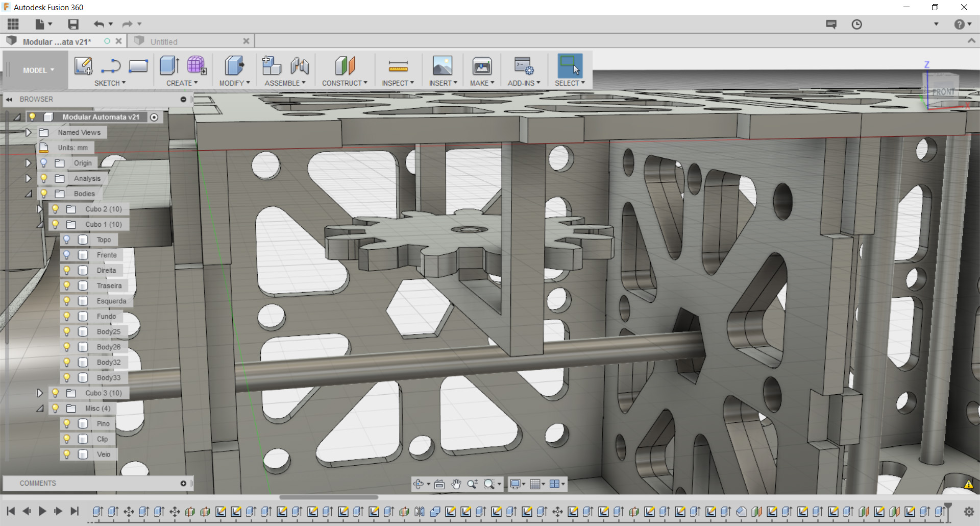Image resolution: width=980 pixels, height=526 pixels.
Task: Undo the last action
Action: click(99, 24)
